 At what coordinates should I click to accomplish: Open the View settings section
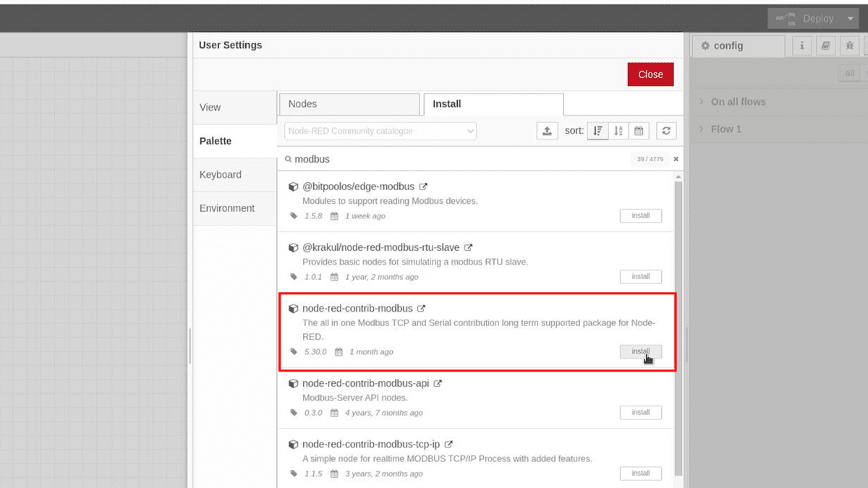coord(235,107)
